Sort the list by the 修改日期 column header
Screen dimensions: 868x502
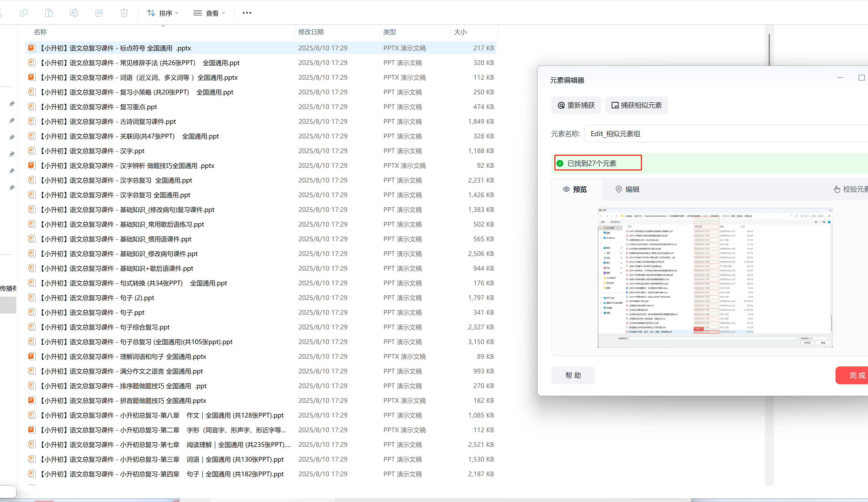click(311, 32)
